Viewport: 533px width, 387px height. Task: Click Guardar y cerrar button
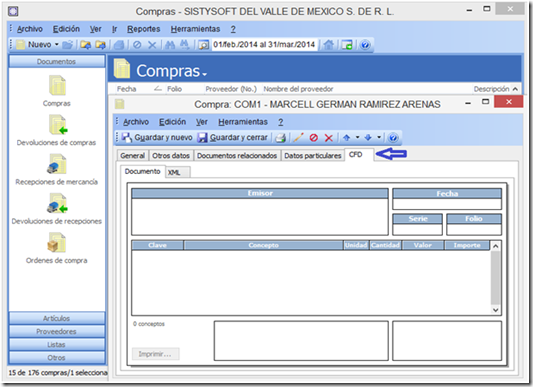pos(233,137)
